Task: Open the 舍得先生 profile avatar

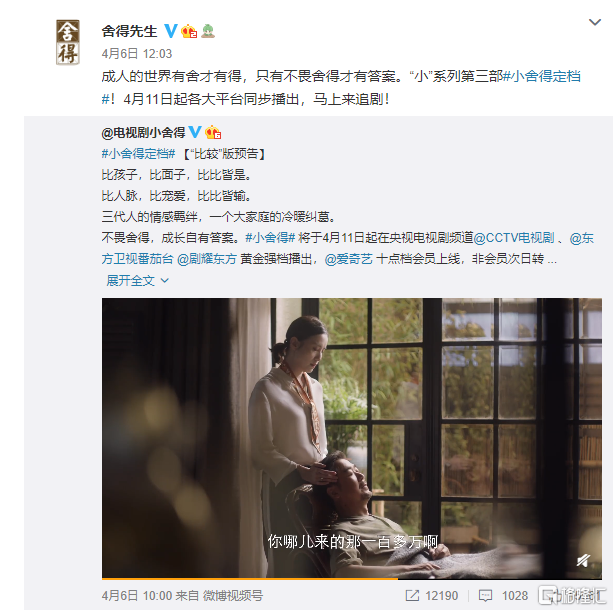Action: coord(68,42)
